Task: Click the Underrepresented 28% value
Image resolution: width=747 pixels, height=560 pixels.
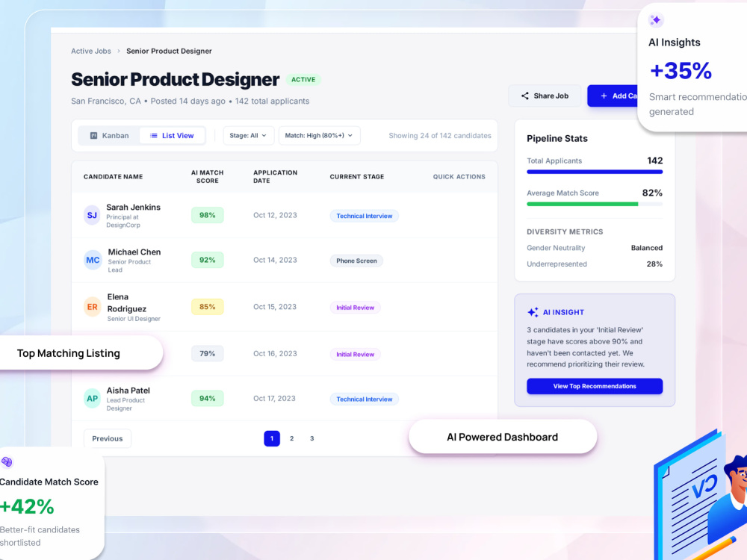Action: coord(654,264)
